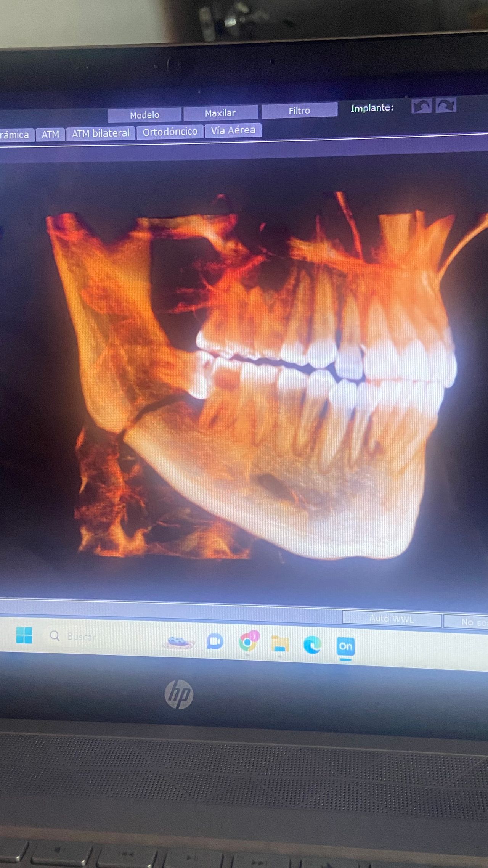Click the blue 'On' taskbar app icon

pyautogui.click(x=345, y=646)
